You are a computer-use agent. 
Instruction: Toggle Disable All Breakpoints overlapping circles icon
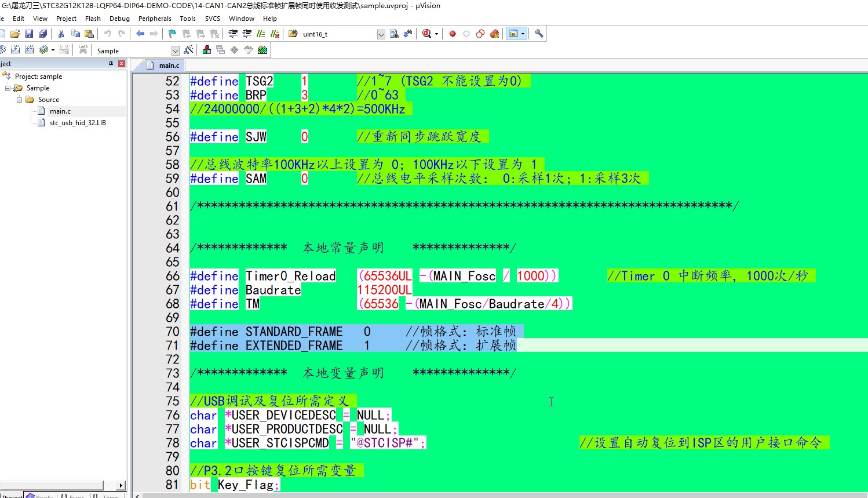[480, 34]
